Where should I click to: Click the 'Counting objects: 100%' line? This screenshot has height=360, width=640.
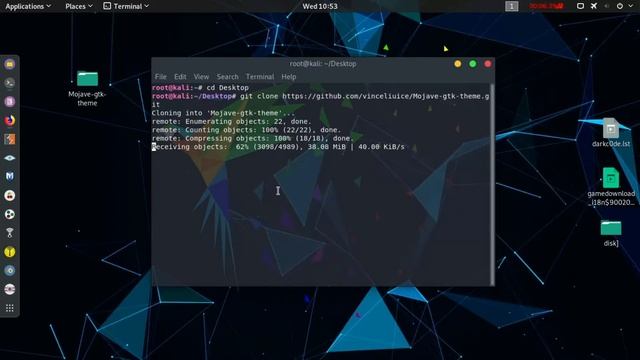pyautogui.click(x=246, y=130)
